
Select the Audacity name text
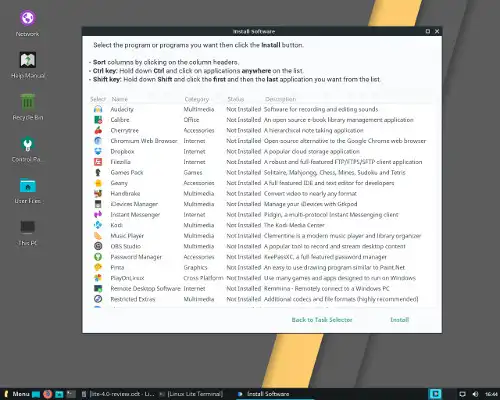122,109
